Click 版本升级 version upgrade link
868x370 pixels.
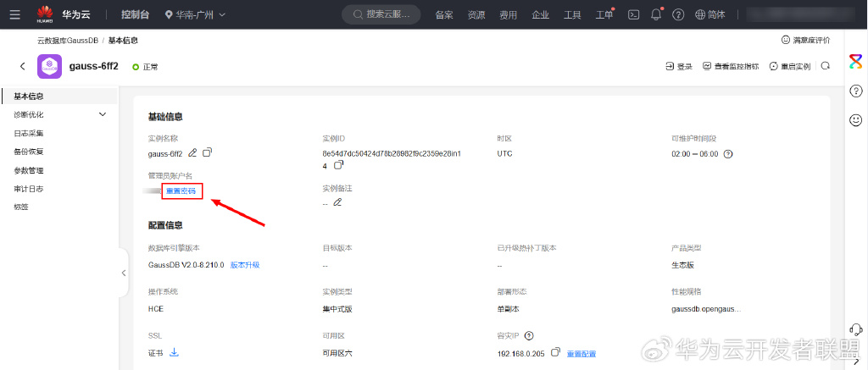click(x=245, y=265)
